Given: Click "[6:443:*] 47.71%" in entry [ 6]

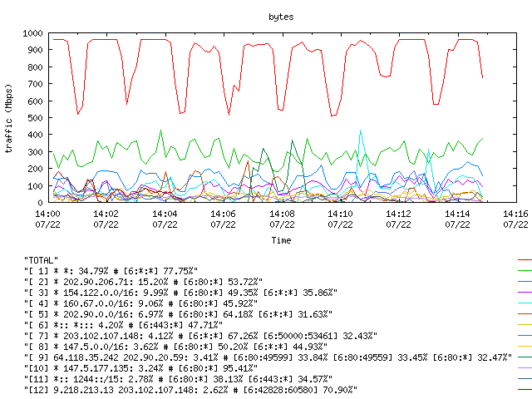Looking at the screenshot, I should click(178, 325).
